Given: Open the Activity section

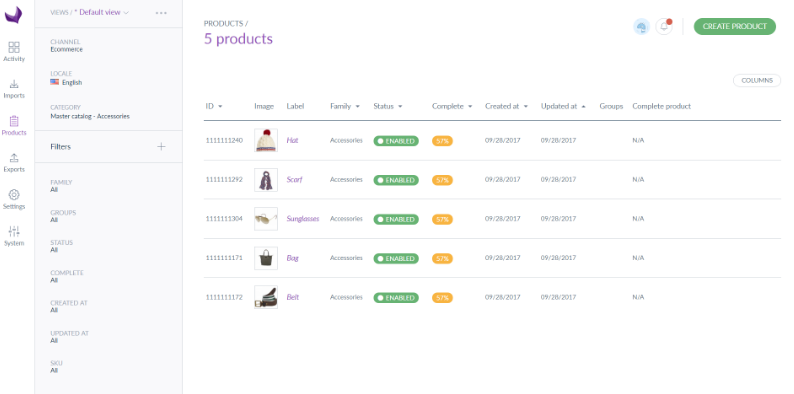Looking at the screenshot, I should 14,52.
